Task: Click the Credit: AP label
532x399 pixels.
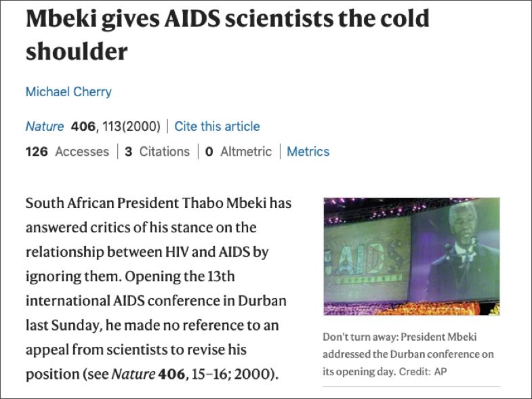Action: [x=423, y=371]
